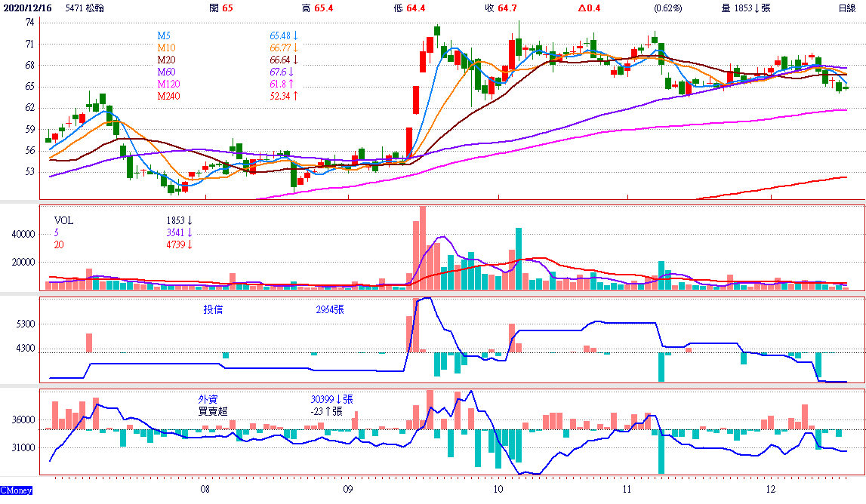Select the 買賣超 label in the bottom panel
This screenshot has width=866, height=504.
pos(212,411)
